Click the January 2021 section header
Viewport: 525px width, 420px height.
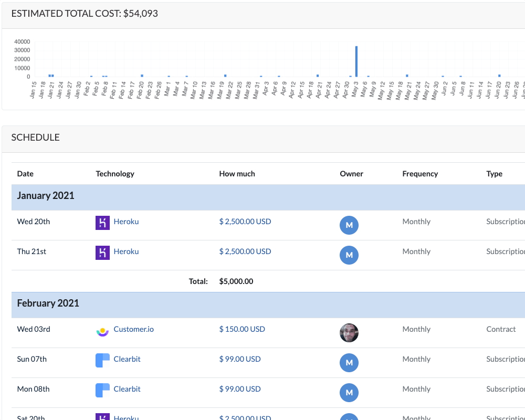(x=268, y=197)
